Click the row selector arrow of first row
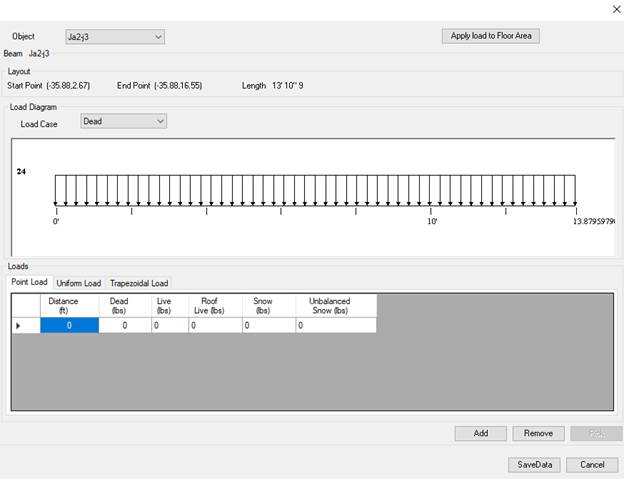The image size is (624, 479). pyautogui.click(x=26, y=325)
